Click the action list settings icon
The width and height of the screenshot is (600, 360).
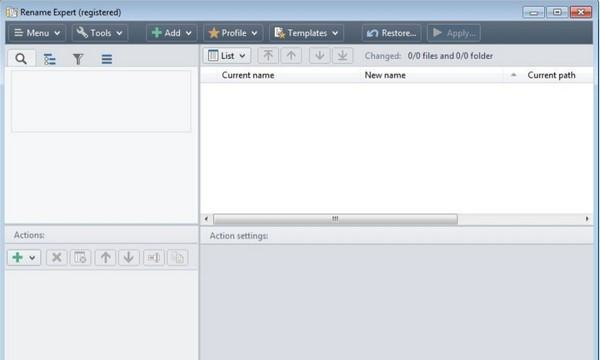point(80,257)
